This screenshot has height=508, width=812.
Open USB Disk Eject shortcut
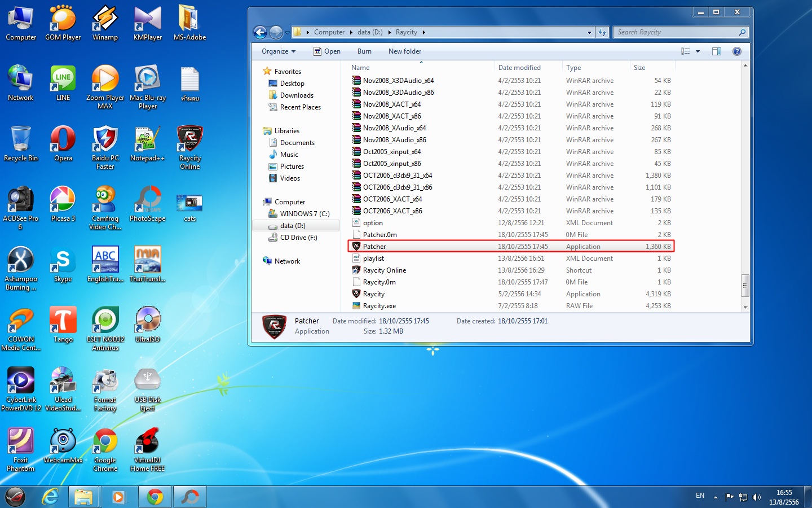click(x=147, y=389)
